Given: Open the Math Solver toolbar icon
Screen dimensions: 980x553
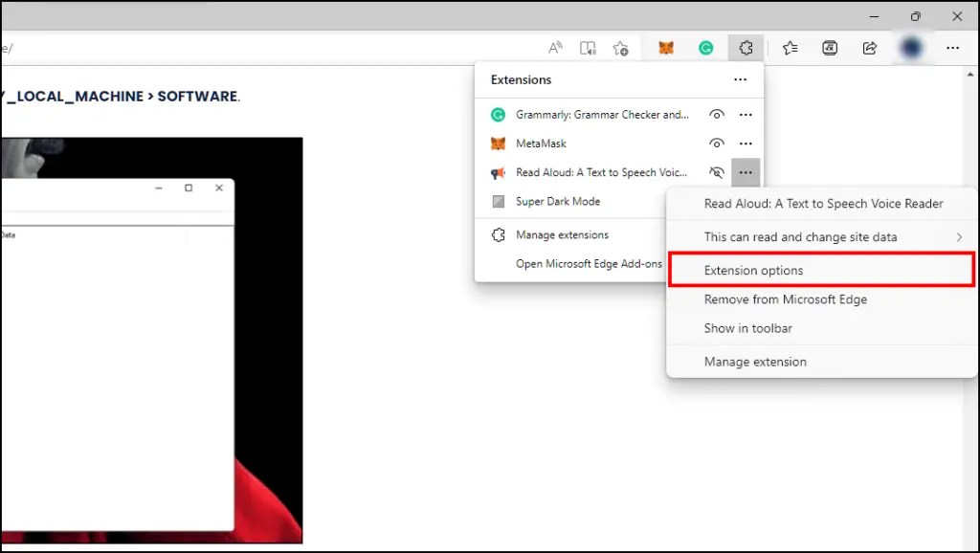Looking at the screenshot, I should pyautogui.click(x=829, y=47).
